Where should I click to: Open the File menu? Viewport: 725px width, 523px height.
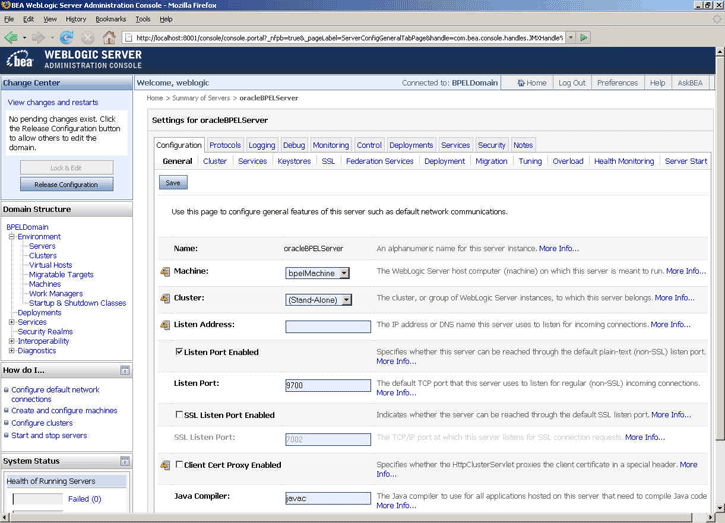pyautogui.click(x=9, y=19)
